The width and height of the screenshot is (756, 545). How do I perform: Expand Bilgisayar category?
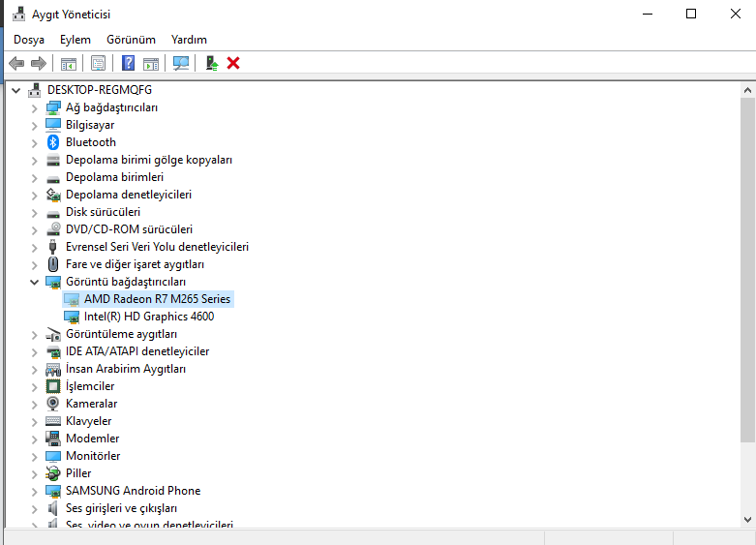34,126
